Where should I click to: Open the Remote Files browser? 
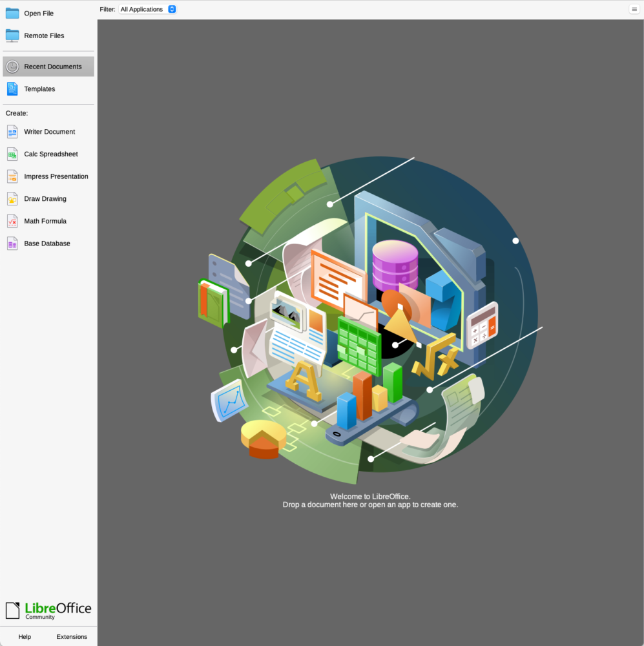44,36
